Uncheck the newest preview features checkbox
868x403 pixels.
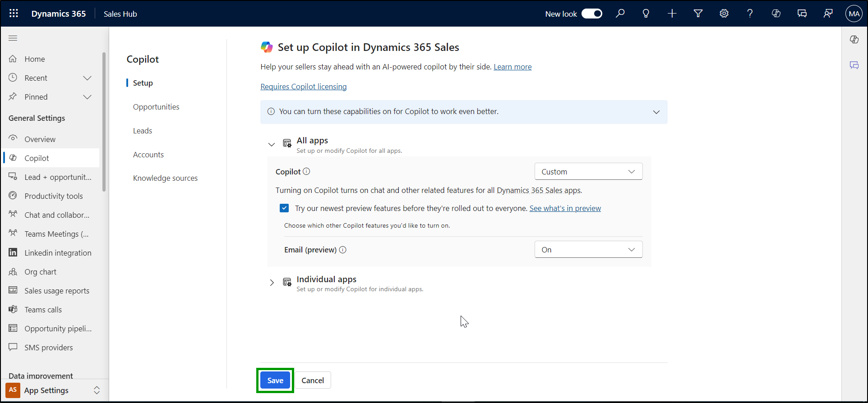284,208
